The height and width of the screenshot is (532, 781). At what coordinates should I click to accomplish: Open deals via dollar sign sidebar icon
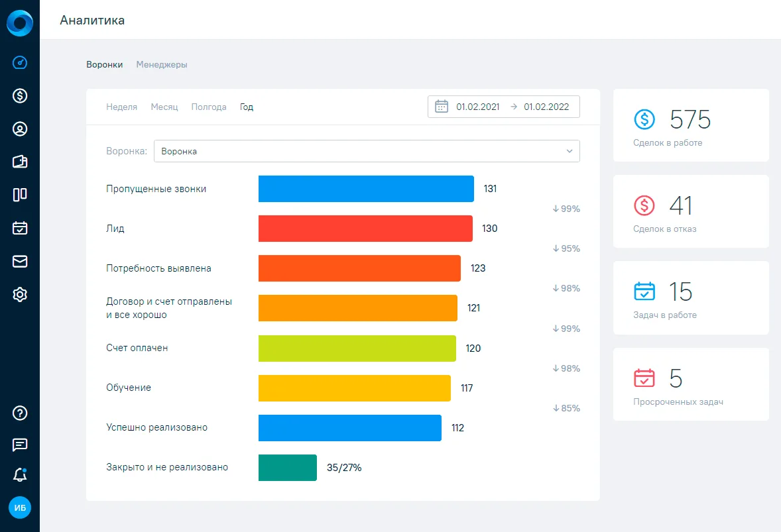click(20, 95)
